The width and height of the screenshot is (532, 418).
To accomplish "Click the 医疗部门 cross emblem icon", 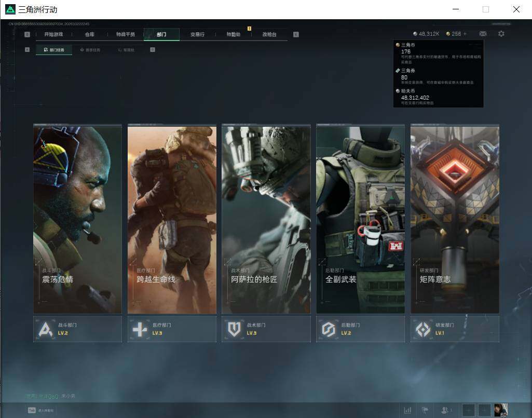I will (140, 329).
